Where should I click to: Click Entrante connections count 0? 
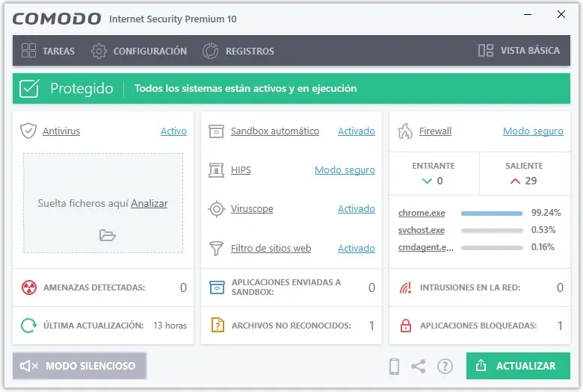[x=439, y=181]
